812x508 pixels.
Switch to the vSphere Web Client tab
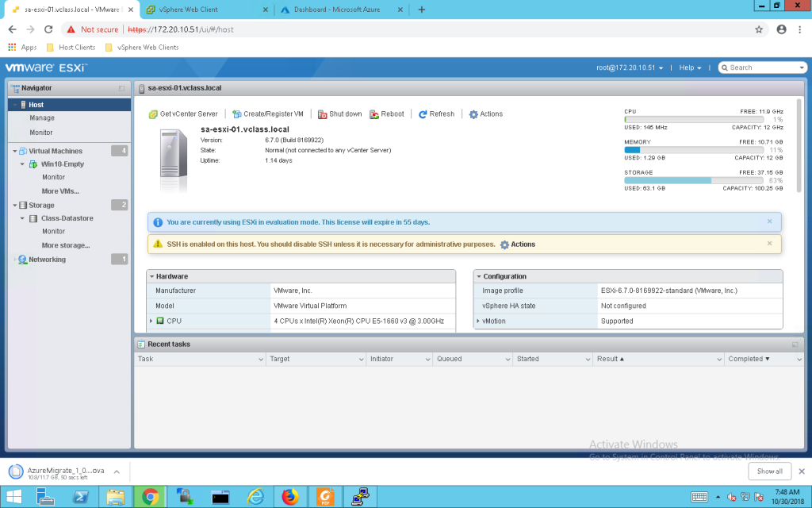coord(206,10)
